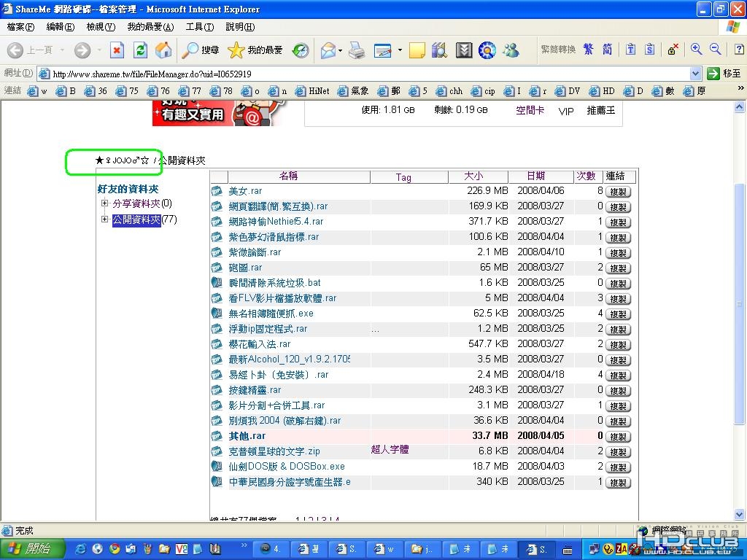
Task: Open the 櫻花輸入法.rar file link
Action: coord(260,344)
